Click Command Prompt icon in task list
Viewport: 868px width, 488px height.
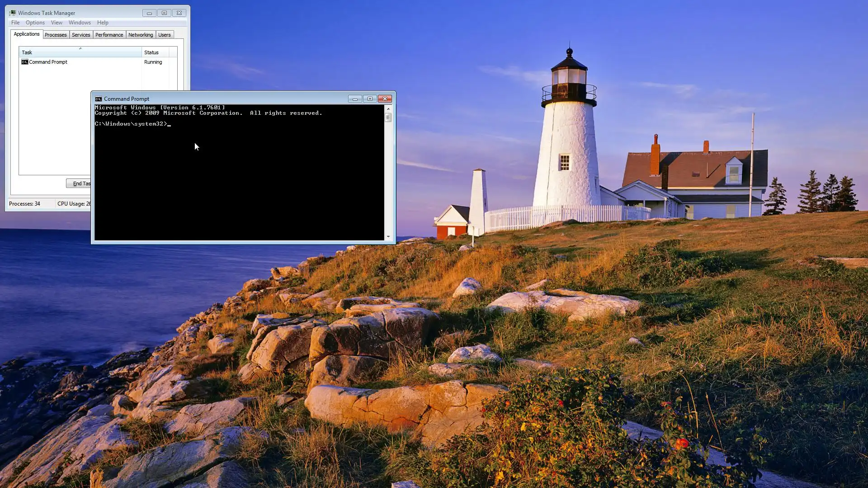pos(25,62)
